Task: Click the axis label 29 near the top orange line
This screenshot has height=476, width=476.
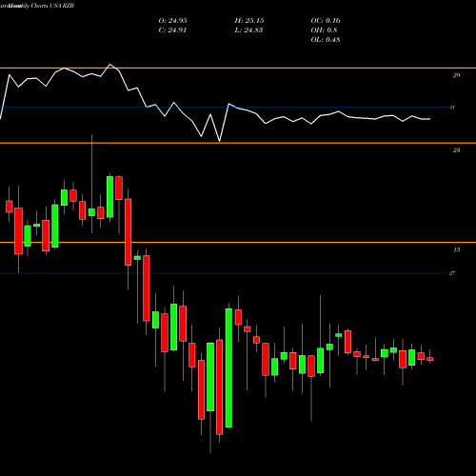Action: coord(456,75)
